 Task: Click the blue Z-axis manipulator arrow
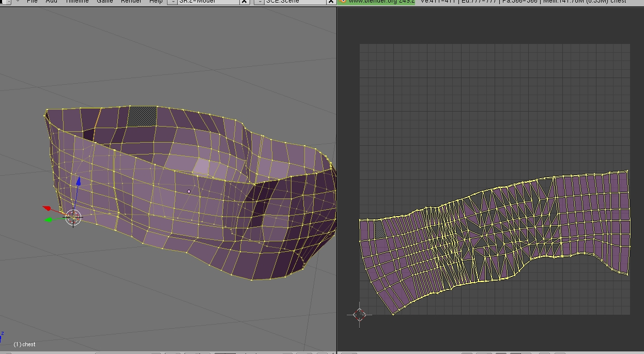click(x=78, y=181)
